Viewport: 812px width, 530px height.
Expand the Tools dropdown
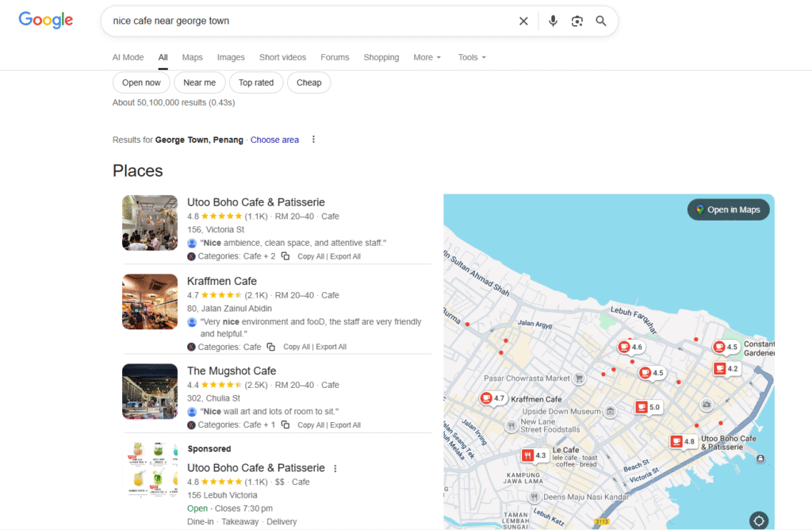(x=472, y=57)
